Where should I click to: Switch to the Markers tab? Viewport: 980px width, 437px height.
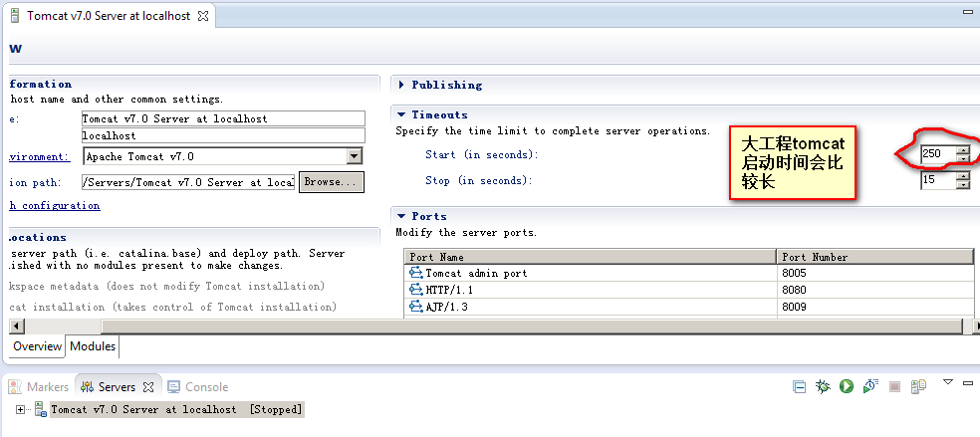click(47, 387)
